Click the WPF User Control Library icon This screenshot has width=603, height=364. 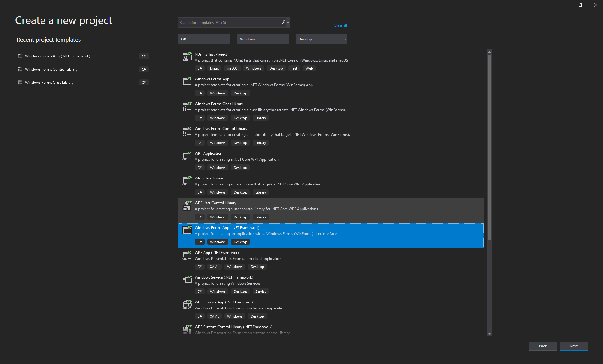(187, 206)
